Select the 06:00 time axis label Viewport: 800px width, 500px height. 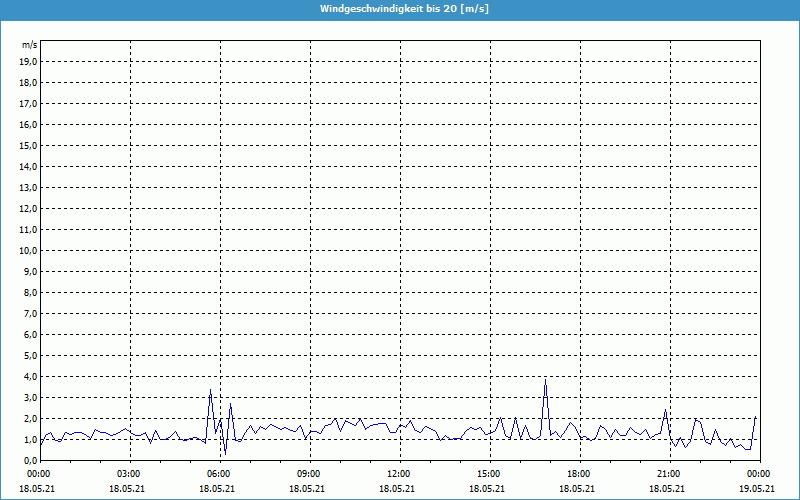coord(219,473)
